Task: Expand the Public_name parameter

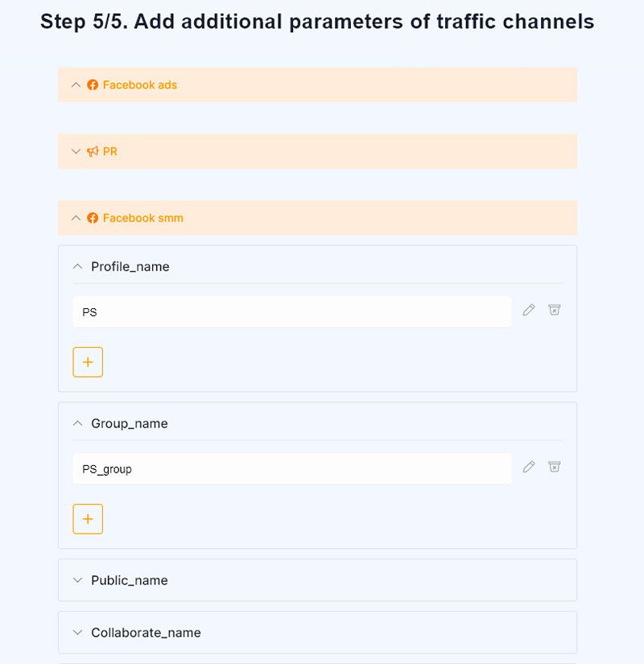Action: point(317,579)
